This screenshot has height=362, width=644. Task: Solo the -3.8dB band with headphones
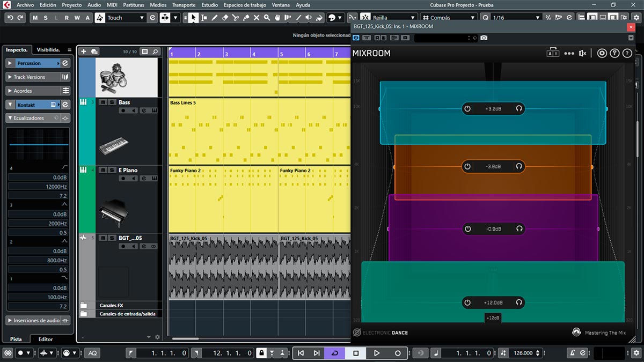click(519, 166)
